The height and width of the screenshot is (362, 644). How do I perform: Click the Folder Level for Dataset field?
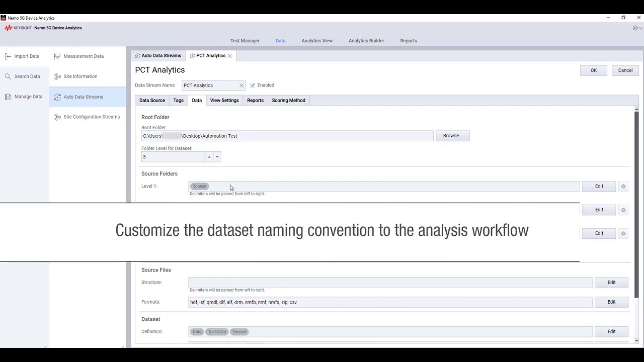coord(173,157)
